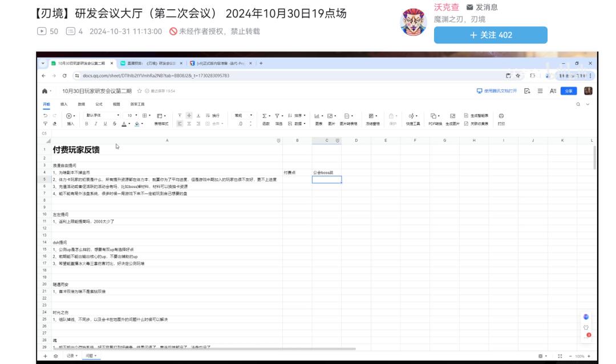Click the Generate Image (生成图片) icon
Viewport: 616px width, 364px height.
tap(452, 116)
